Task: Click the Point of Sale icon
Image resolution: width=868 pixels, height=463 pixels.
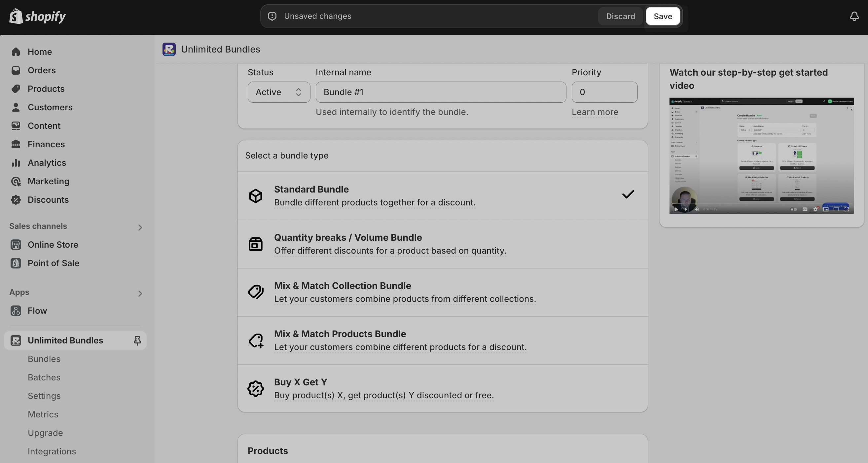Action: pyautogui.click(x=16, y=263)
